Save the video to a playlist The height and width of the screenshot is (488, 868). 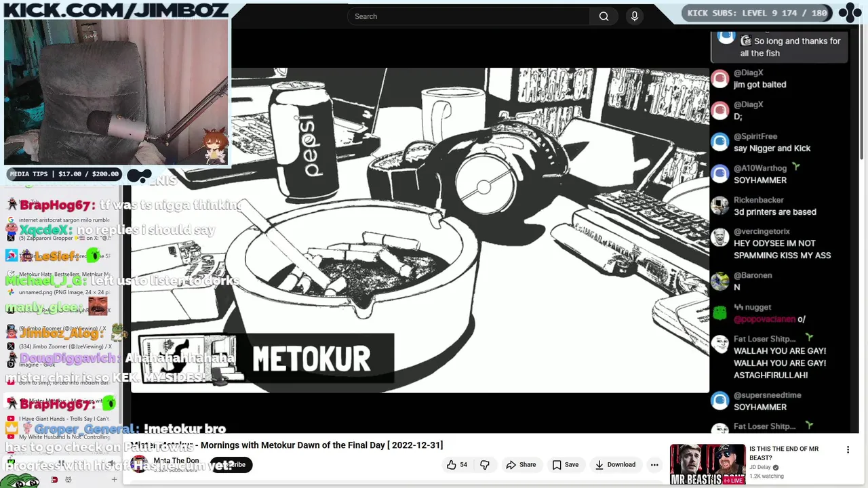click(565, 465)
